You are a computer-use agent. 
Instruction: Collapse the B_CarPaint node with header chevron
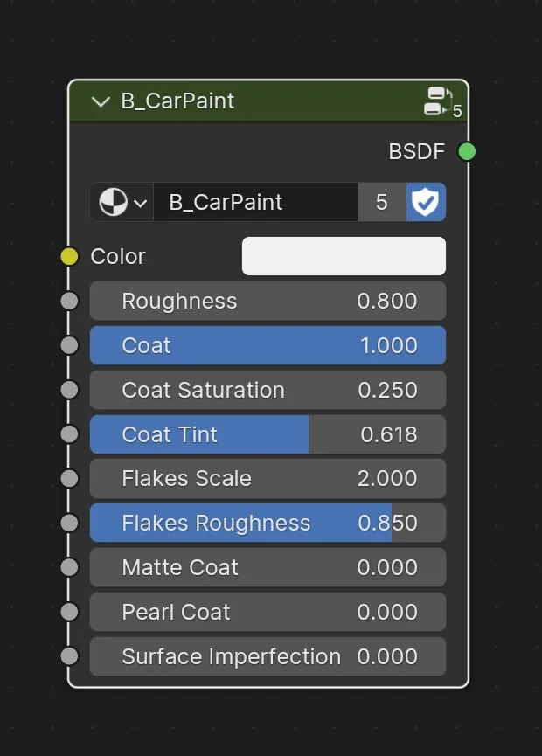(x=100, y=101)
